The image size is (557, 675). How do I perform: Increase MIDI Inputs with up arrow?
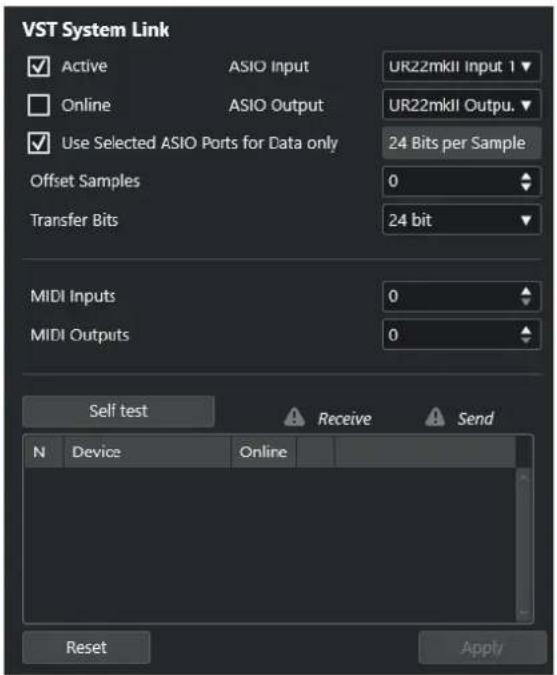pos(526,291)
